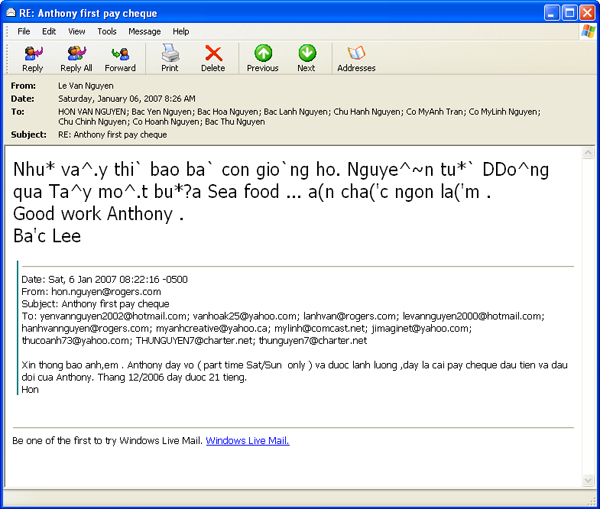Click the scrollbar down arrow
The height and width of the screenshot is (509, 600).
(588, 480)
